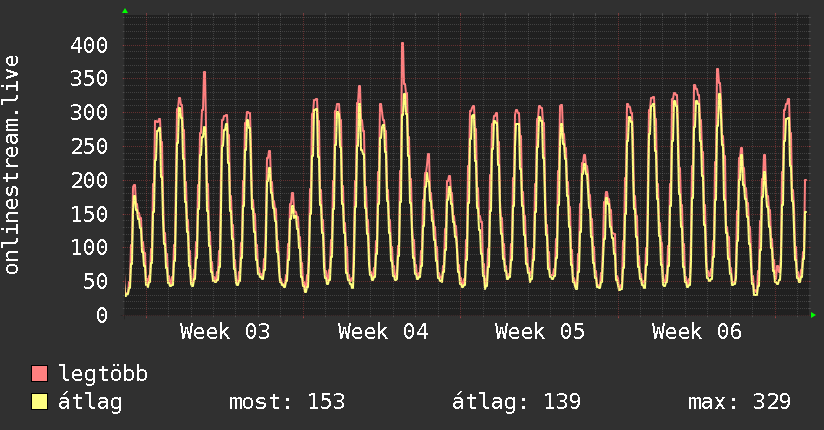824x430 pixels.
Task: Click the onlinestream.live vertical axis title
Action: click(13, 164)
